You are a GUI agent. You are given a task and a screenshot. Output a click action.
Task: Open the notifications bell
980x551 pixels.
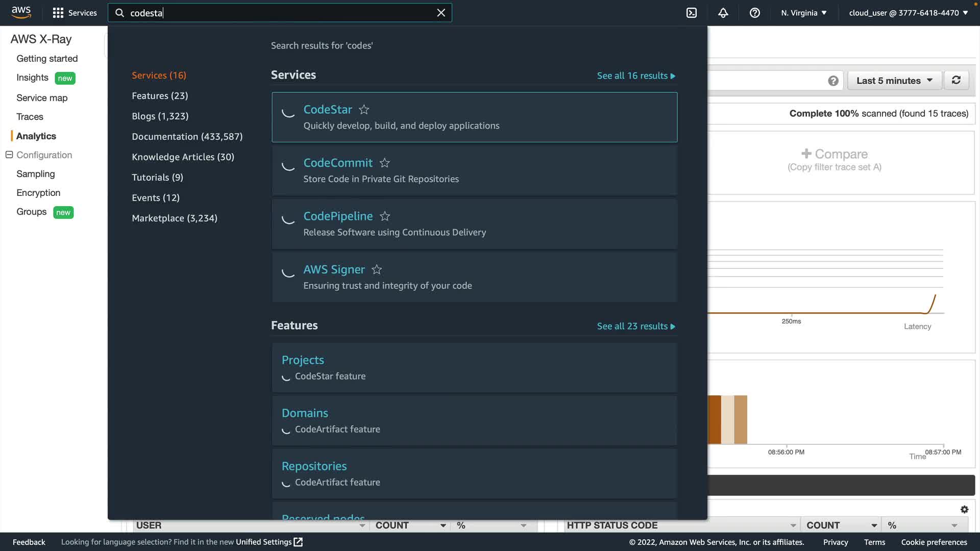(x=723, y=13)
